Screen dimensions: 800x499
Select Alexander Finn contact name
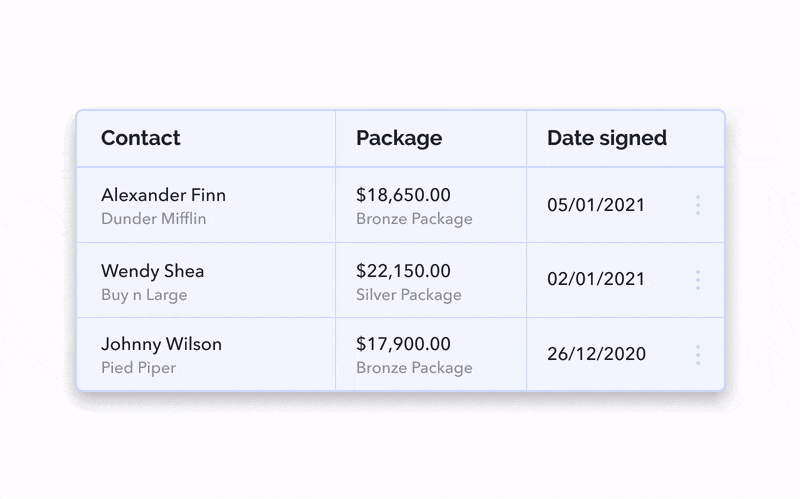[x=163, y=195]
